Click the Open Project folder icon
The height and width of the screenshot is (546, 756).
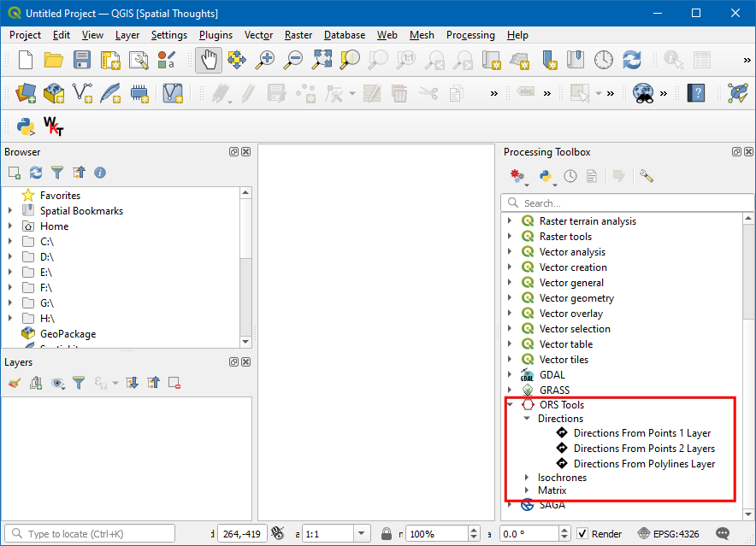(54, 60)
